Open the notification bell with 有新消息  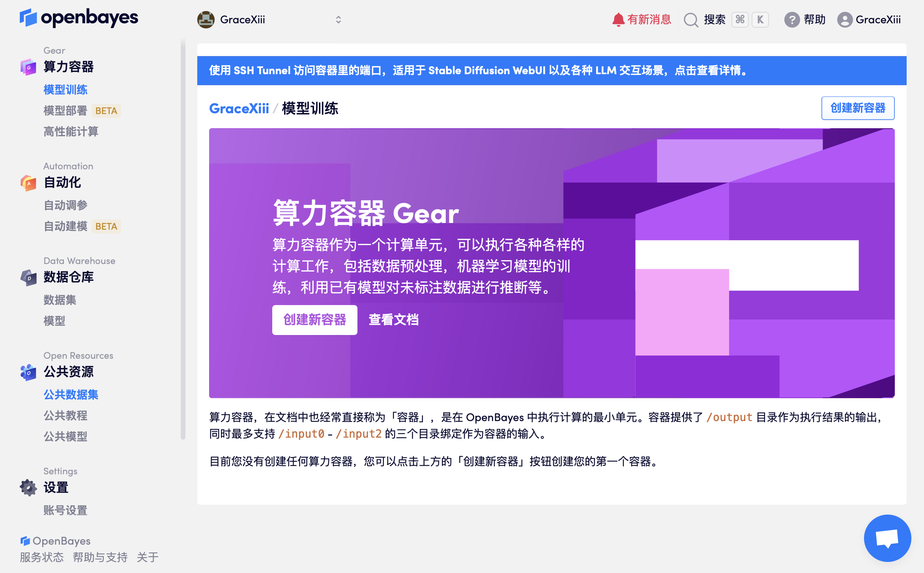pyautogui.click(x=619, y=19)
